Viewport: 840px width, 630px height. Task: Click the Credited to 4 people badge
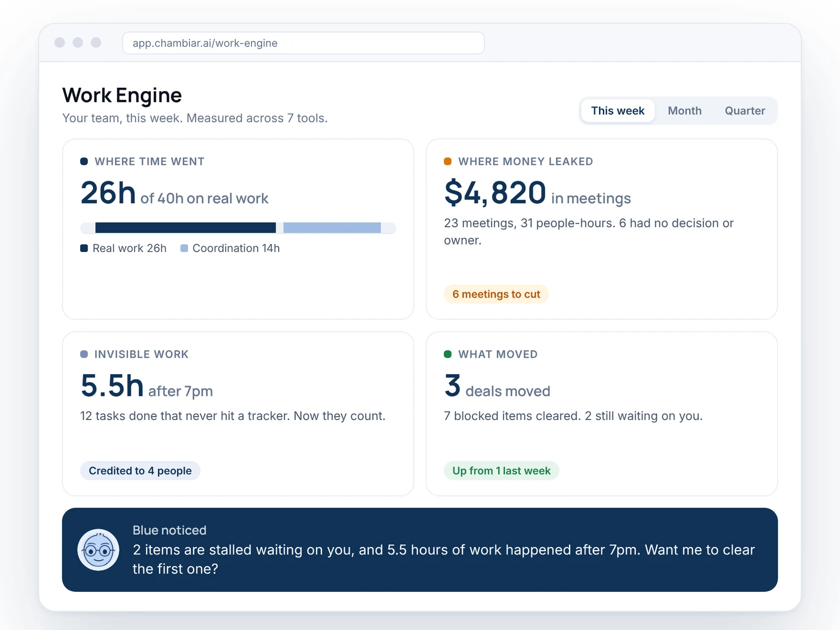(x=140, y=470)
